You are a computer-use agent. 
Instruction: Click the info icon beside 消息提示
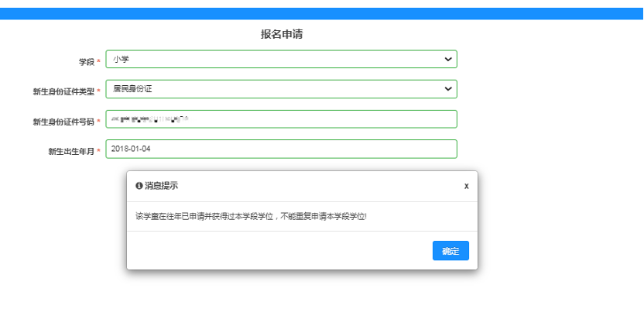point(139,186)
